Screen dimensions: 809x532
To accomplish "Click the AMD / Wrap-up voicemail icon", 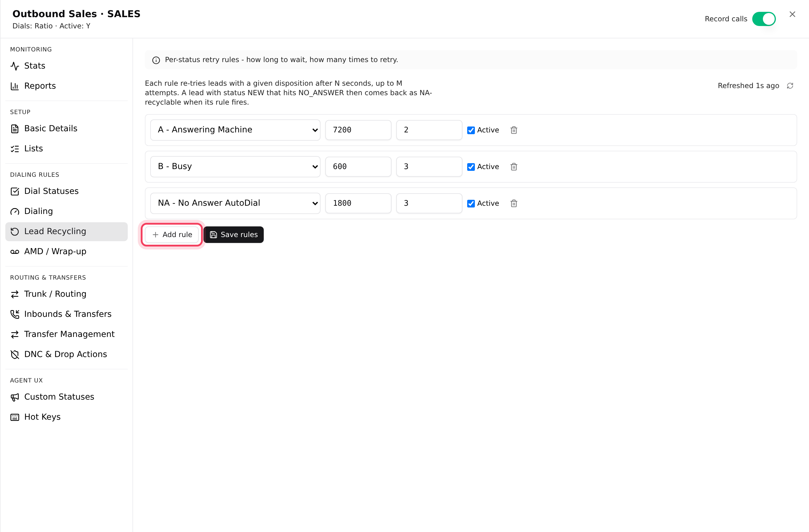I will click(x=14, y=252).
